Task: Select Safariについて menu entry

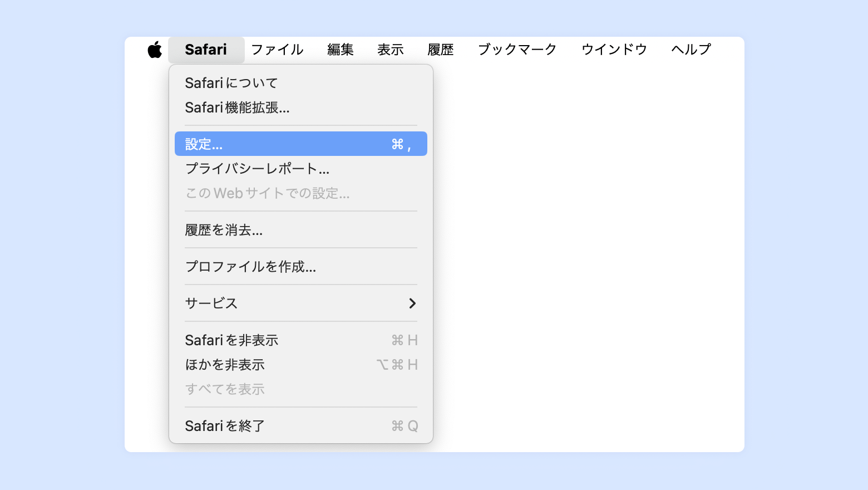Action: click(x=231, y=83)
